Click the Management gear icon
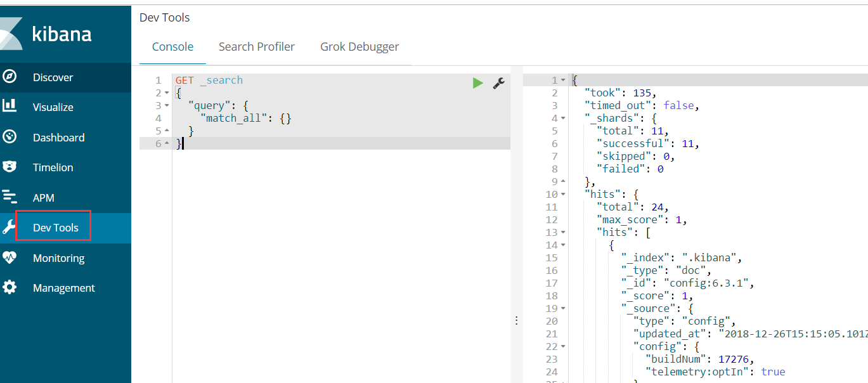 coord(10,287)
